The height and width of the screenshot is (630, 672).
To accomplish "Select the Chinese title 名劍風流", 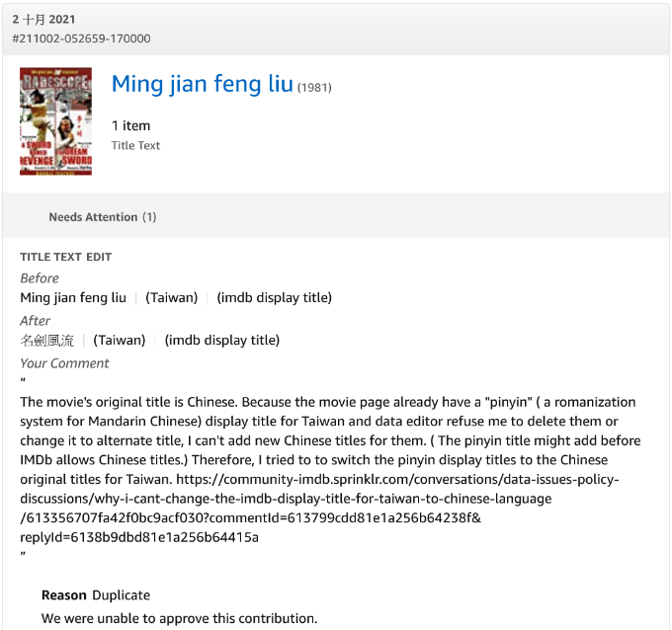I will tap(46, 341).
